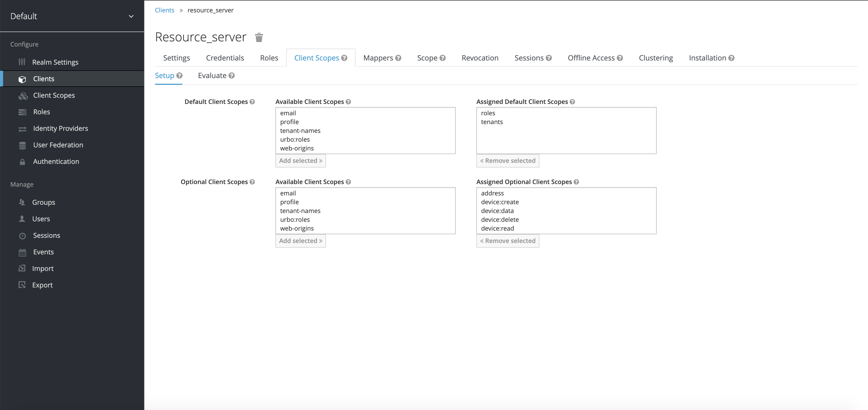Open Authentication via padlock icon

pos(22,162)
